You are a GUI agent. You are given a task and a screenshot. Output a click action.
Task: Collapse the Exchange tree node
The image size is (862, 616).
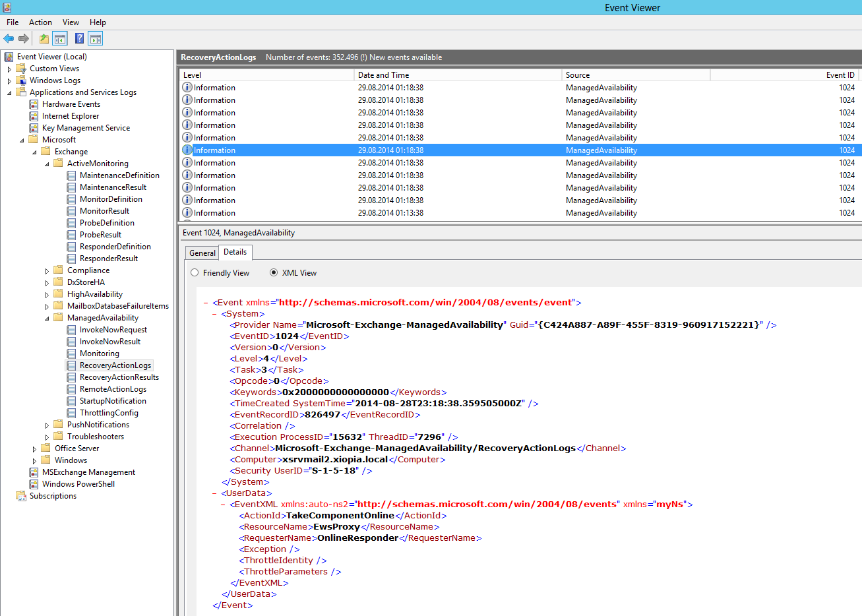coord(35,151)
